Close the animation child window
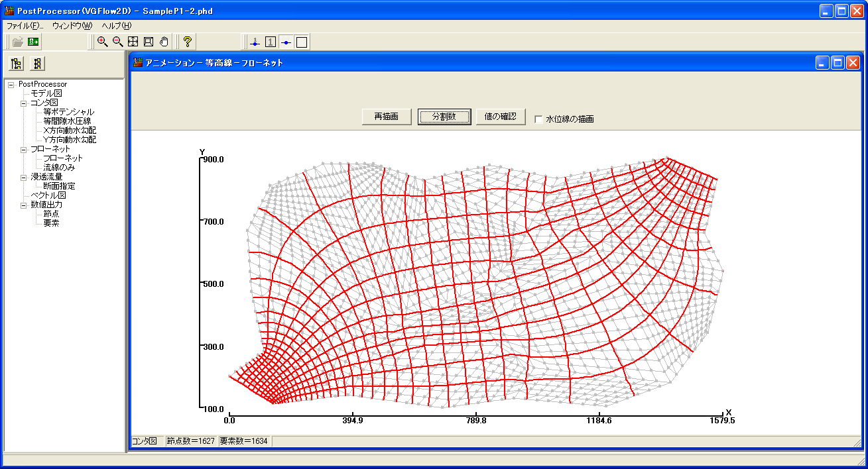868x469 pixels. [x=853, y=63]
